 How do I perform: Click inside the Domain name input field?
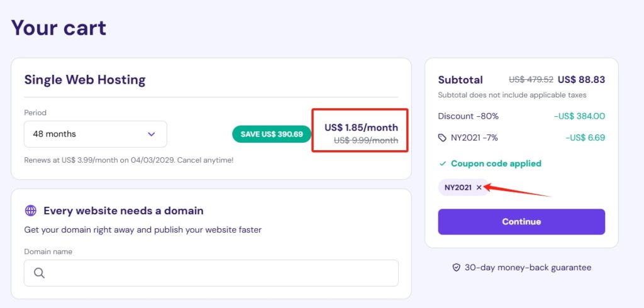211,273
